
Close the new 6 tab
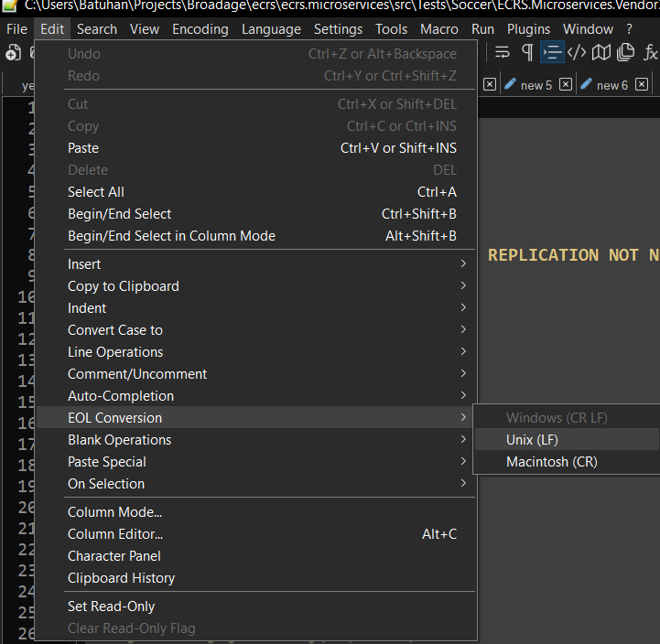(641, 85)
